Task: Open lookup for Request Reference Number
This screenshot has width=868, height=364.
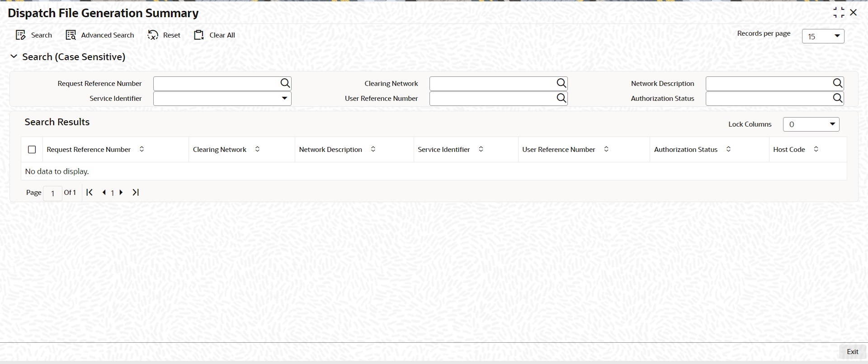Action: [285, 83]
